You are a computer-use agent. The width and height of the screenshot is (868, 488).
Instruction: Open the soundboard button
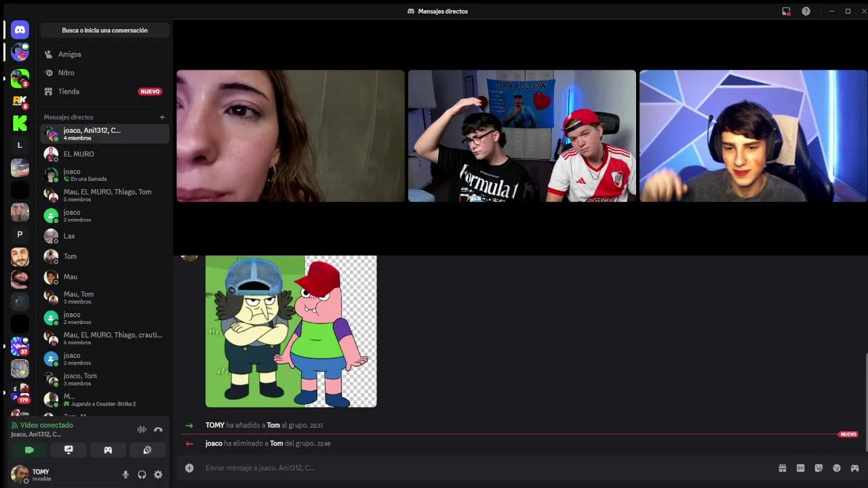[147, 450]
